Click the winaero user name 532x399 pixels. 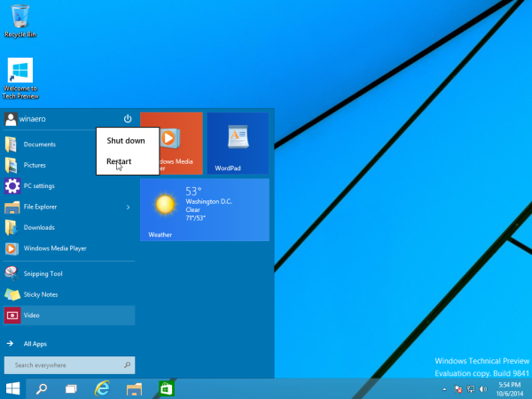pyautogui.click(x=32, y=119)
